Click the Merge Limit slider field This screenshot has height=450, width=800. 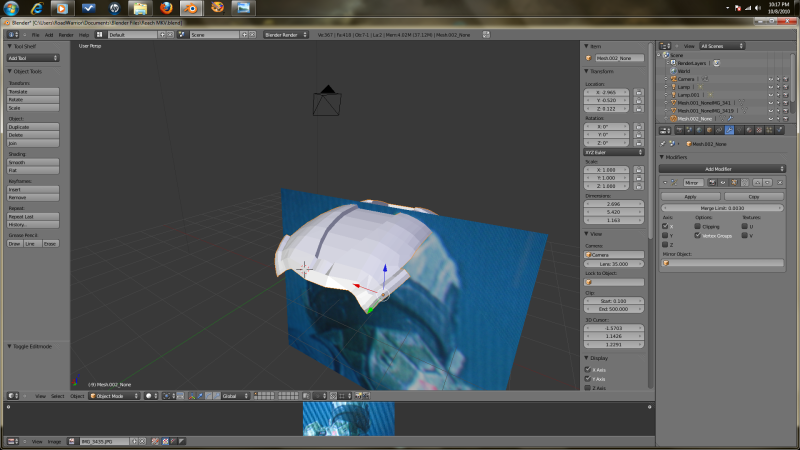[721, 207]
